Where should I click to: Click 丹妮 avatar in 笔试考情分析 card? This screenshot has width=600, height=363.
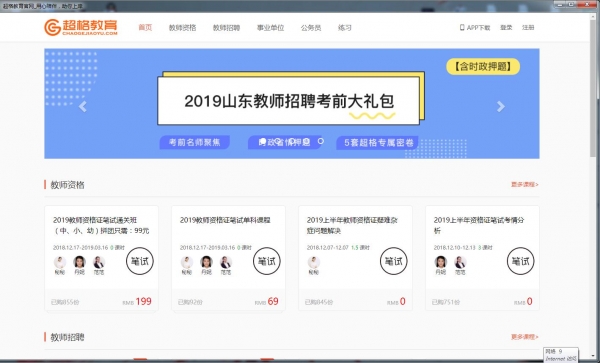440,262
